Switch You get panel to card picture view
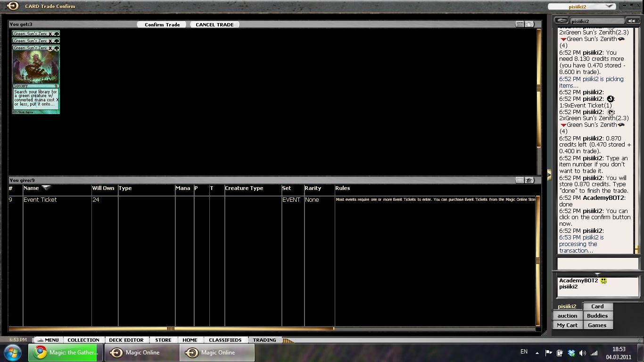644x362 pixels. pyautogui.click(x=529, y=24)
